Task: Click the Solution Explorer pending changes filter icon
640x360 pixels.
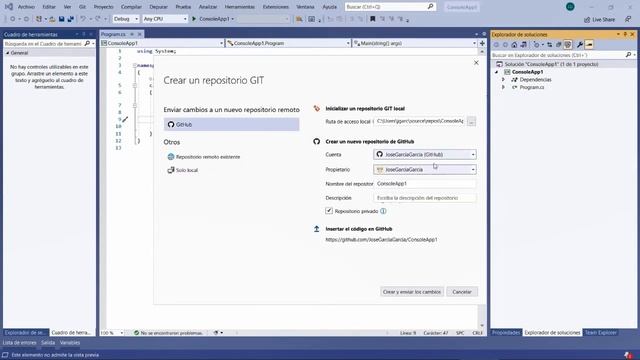Action: (x=536, y=44)
